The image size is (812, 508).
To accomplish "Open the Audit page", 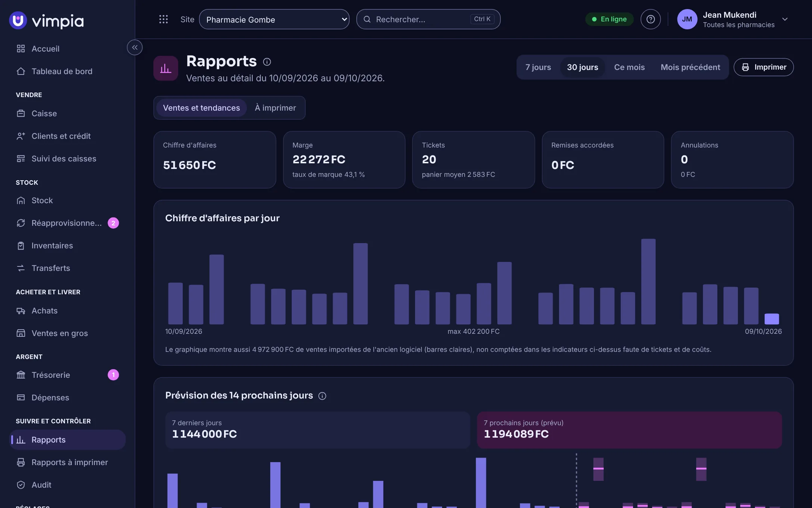I will coord(67,485).
